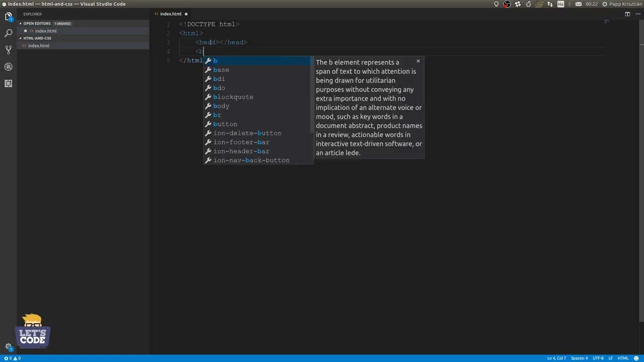Open the Source Control view
The height and width of the screenshot is (362, 644).
9,50
